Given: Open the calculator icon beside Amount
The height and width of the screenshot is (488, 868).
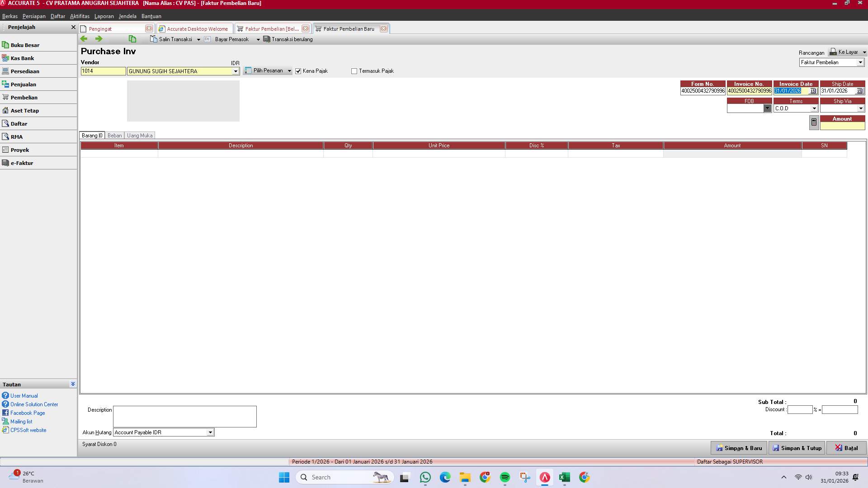Looking at the screenshot, I should 813,122.
